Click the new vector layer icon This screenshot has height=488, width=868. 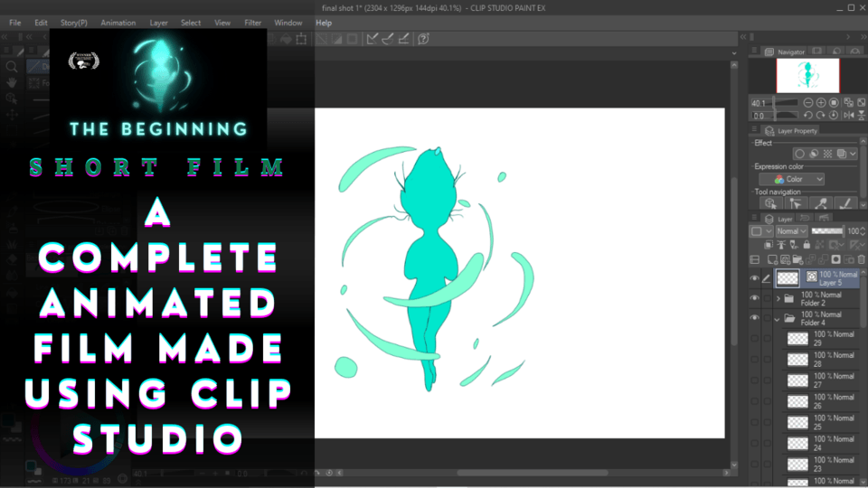click(x=785, y=259)
